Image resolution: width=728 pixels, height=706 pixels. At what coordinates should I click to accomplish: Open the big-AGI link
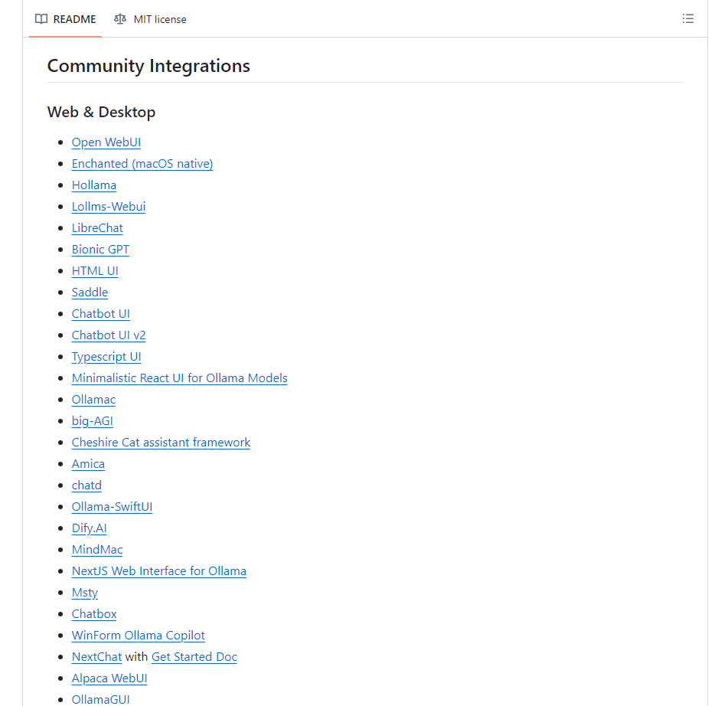92,421
